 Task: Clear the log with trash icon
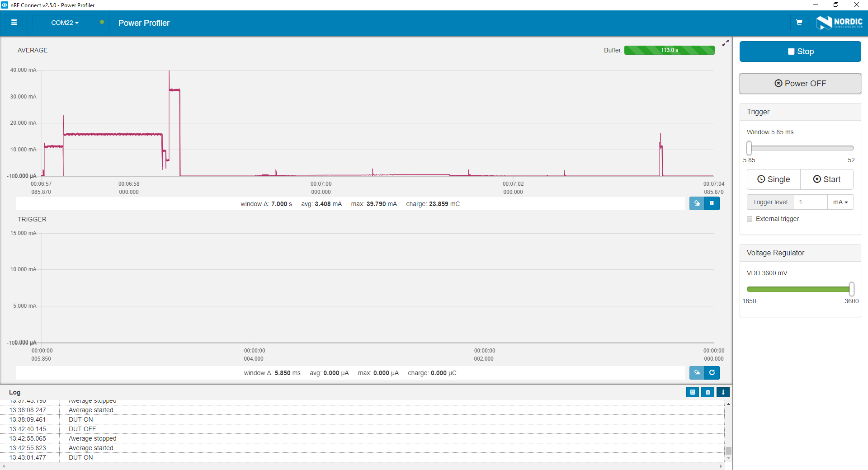pos(708,392)
